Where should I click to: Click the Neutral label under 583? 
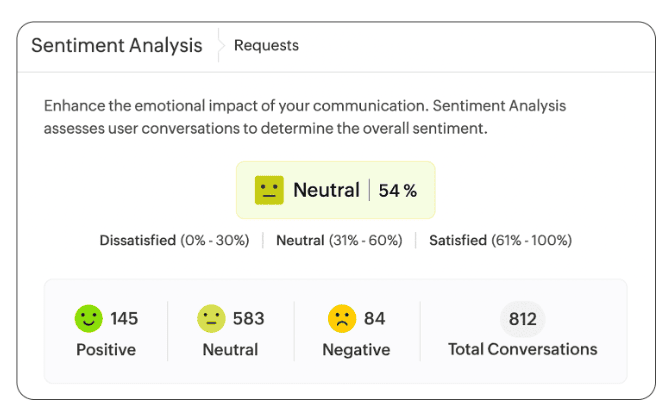(x=230, y=350)
